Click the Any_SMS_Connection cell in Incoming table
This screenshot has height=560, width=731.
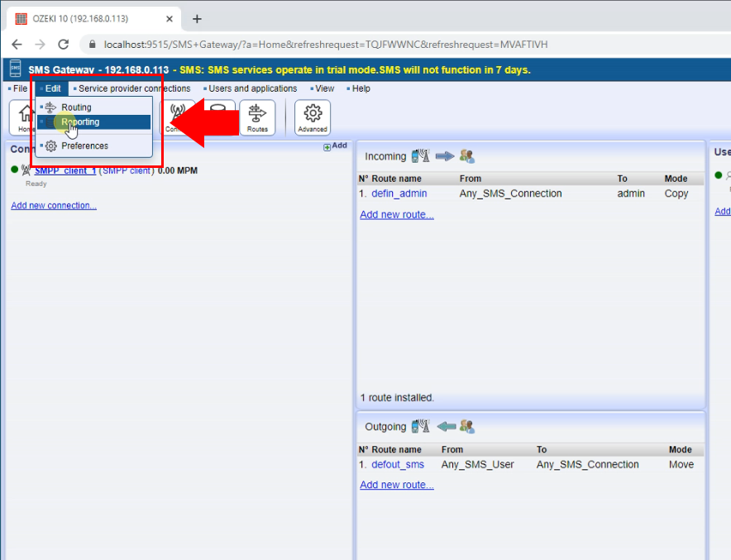coord(510,194)
